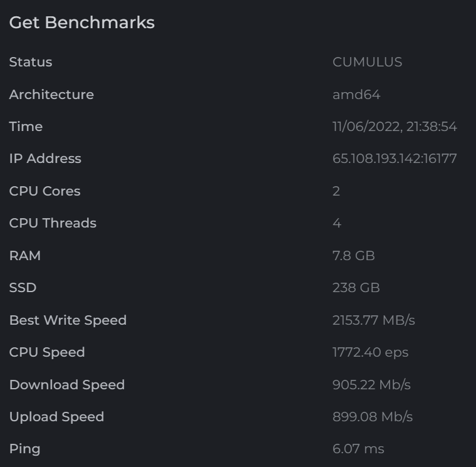Click the Status label
The height and width of the screenshot is (467, 476).
coord(31,62)
